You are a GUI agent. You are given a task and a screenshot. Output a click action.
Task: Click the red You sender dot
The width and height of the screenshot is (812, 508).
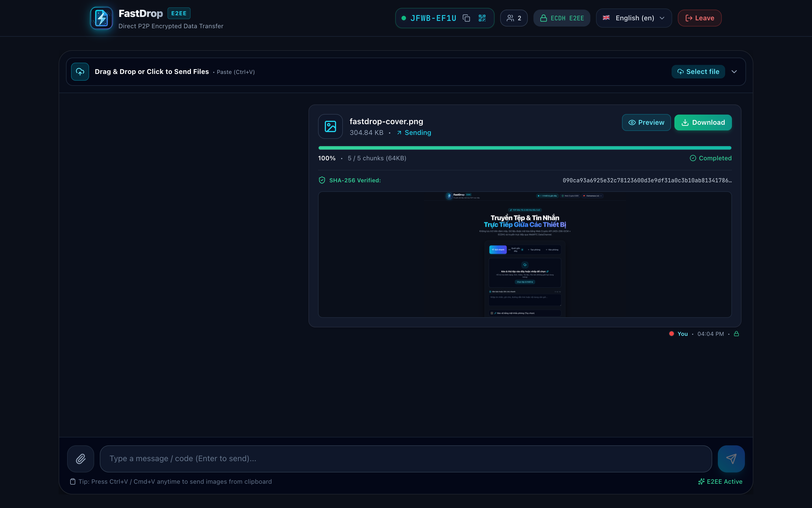(x=671, y=334)
